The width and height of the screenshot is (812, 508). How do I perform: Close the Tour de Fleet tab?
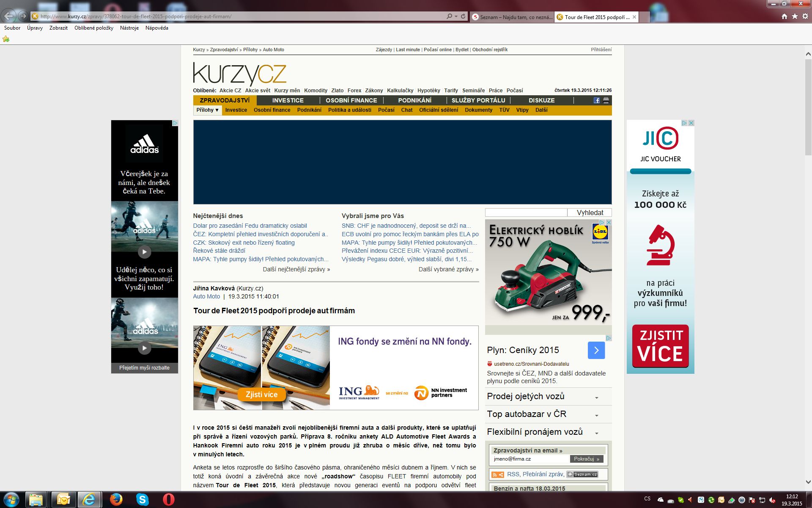tap(634, 17)
